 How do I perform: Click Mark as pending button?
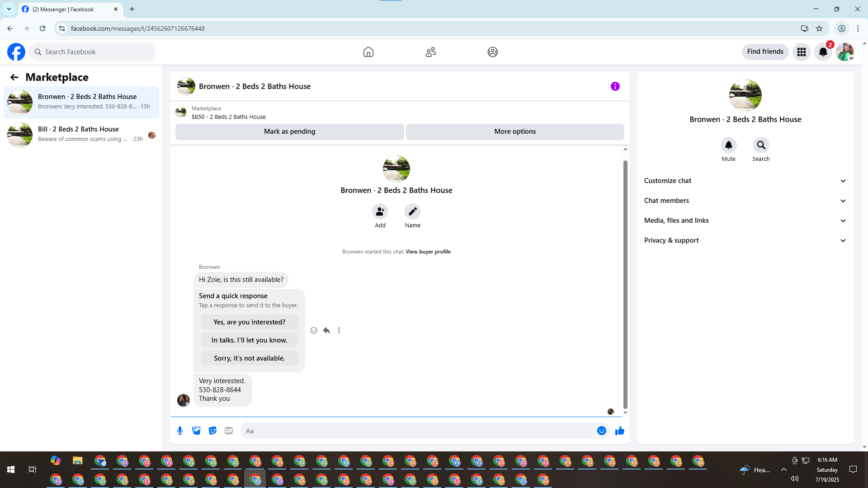289,131
